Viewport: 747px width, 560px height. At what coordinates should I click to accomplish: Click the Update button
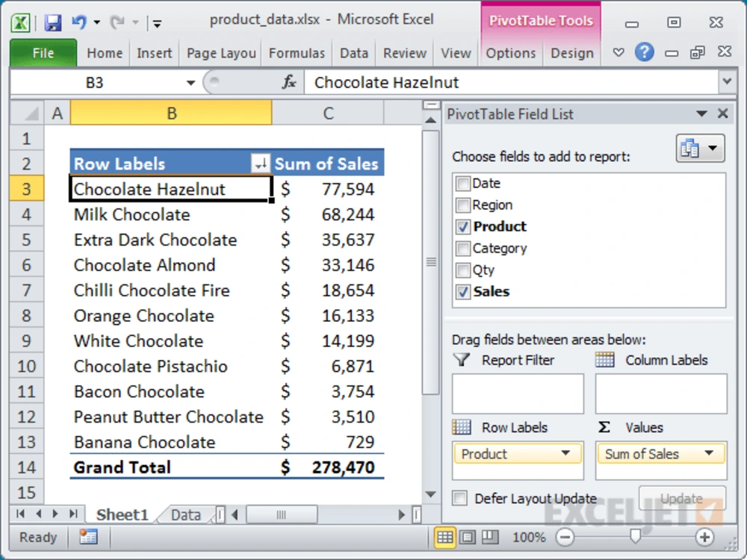(682, 499)
